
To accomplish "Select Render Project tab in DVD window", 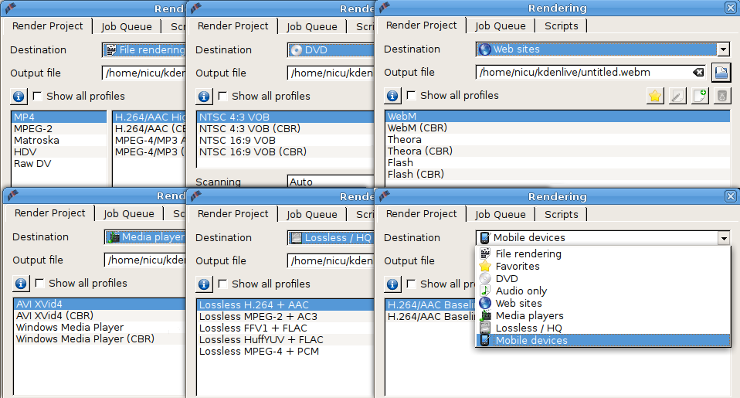I will pos(233,26).
